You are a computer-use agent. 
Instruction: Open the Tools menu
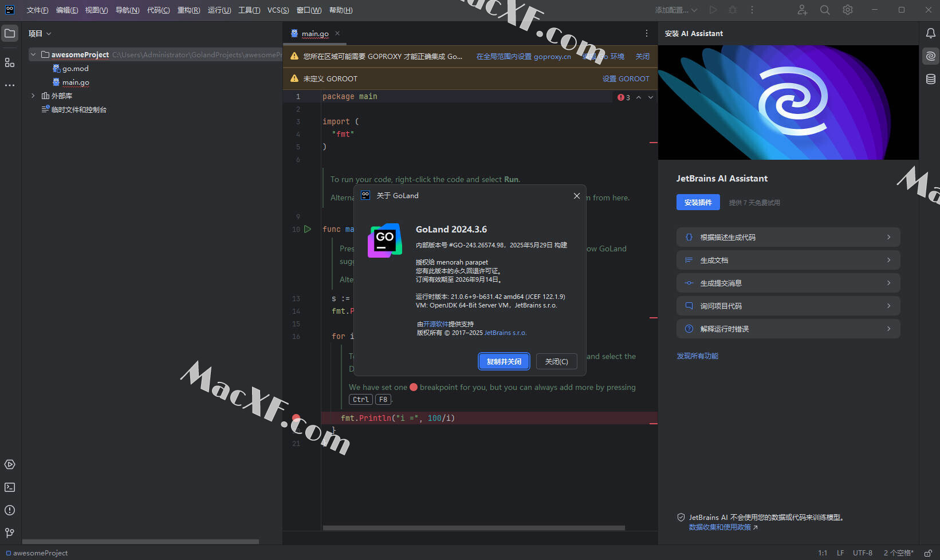click(x=249, y=10)
